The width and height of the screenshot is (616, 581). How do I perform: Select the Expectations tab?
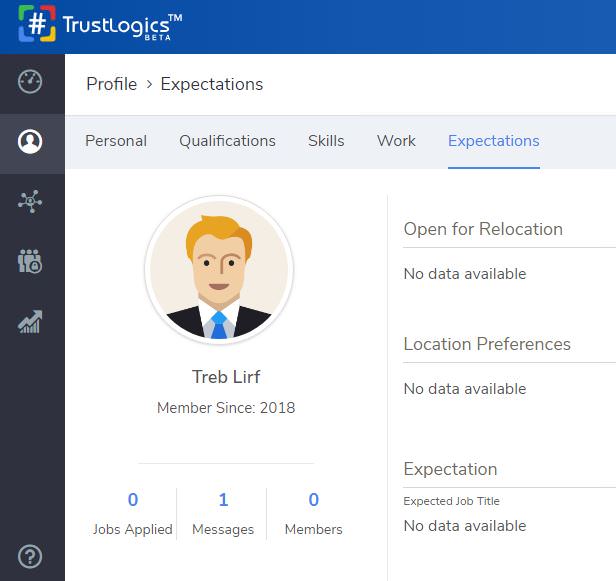pos(494,141)
